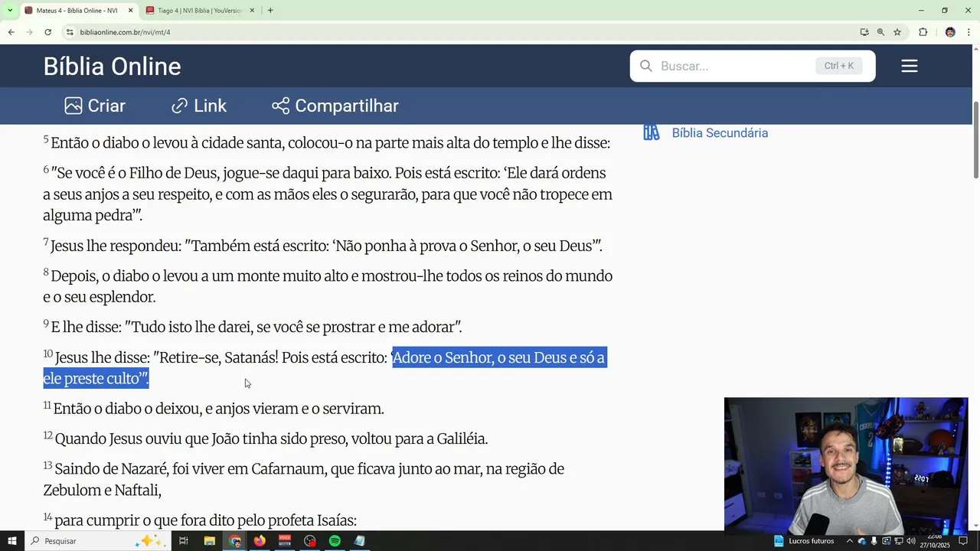Screen dimensions: 980x551
Task: Click the webcam video overlay
Action: [846, 465]
